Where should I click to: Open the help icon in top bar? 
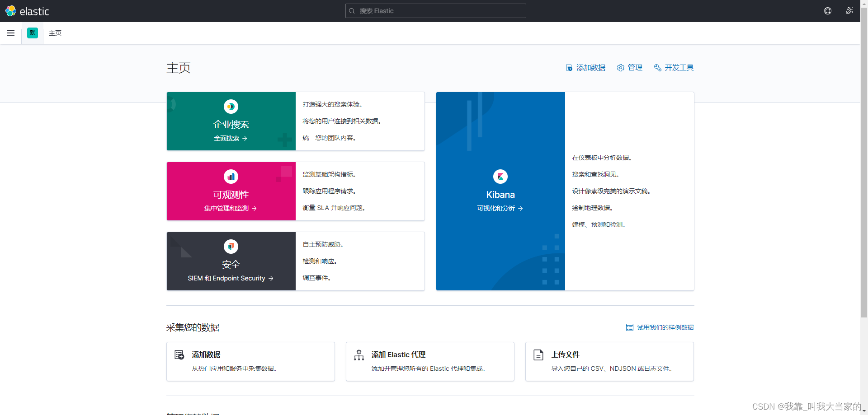(x=828, y=10)
